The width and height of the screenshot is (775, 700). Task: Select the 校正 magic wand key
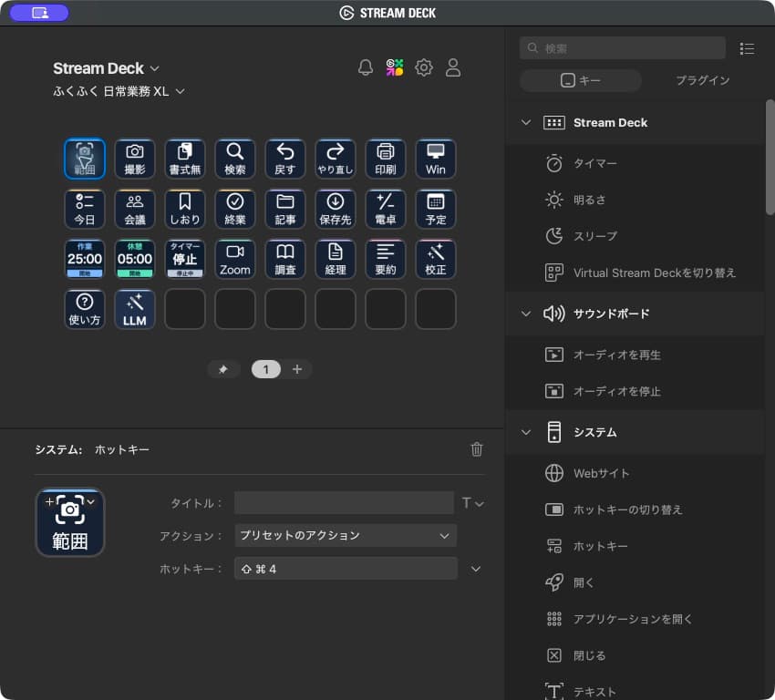coord(436,259)
